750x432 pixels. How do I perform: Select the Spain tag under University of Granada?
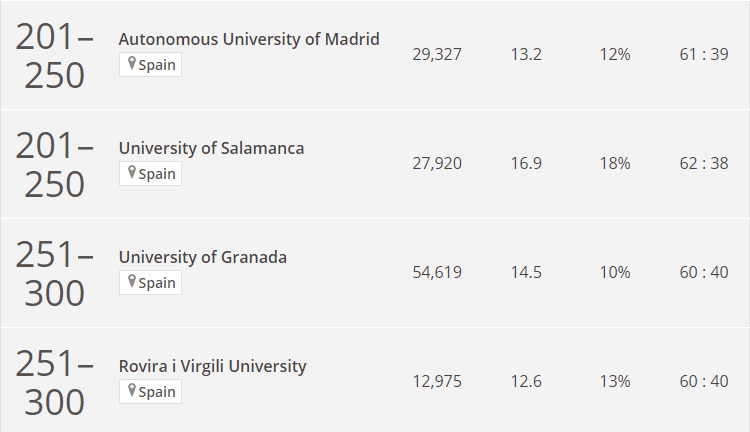150,283
